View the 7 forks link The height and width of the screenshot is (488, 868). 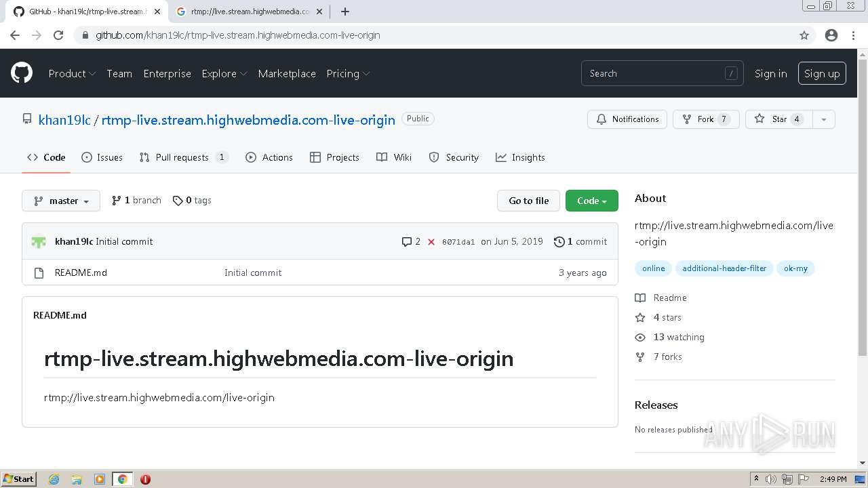coord(659,357)
